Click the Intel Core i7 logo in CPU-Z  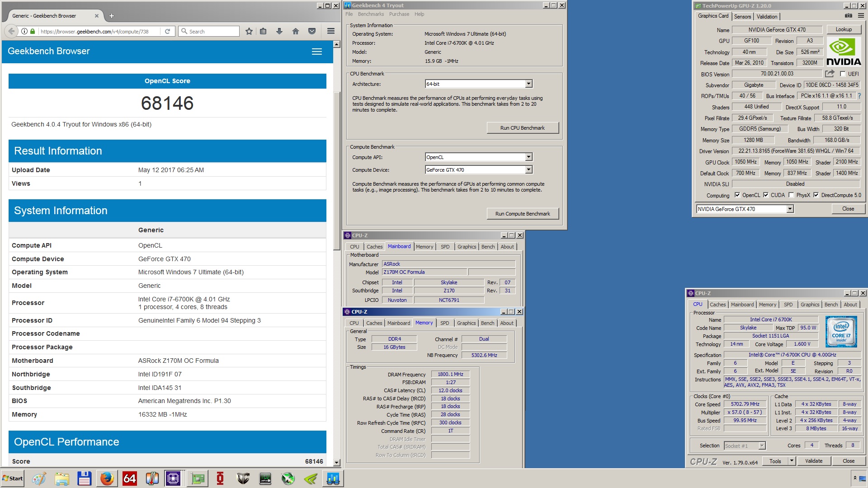pyautogui.click(x=841, y=332)
